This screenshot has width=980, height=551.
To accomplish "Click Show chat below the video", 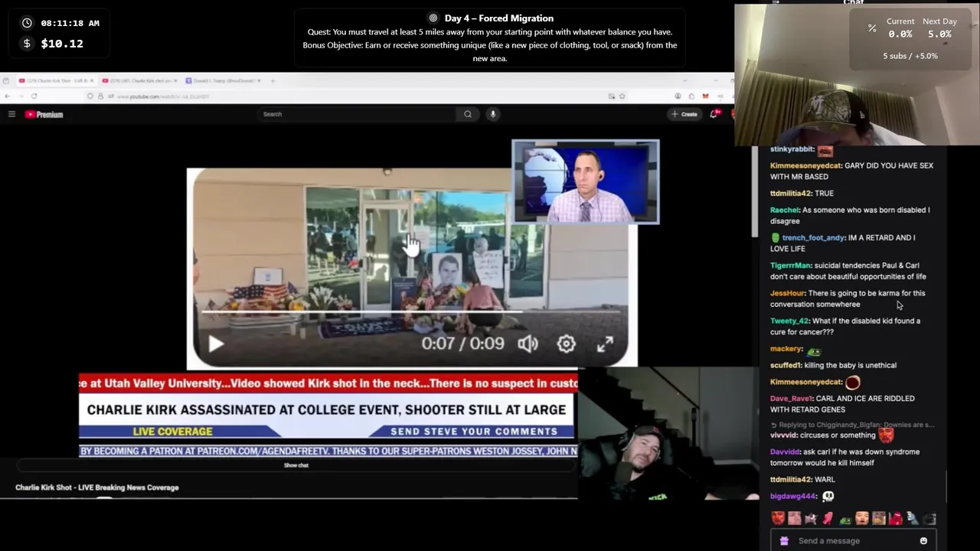I will pyautogui.click(x=296, y=465).
